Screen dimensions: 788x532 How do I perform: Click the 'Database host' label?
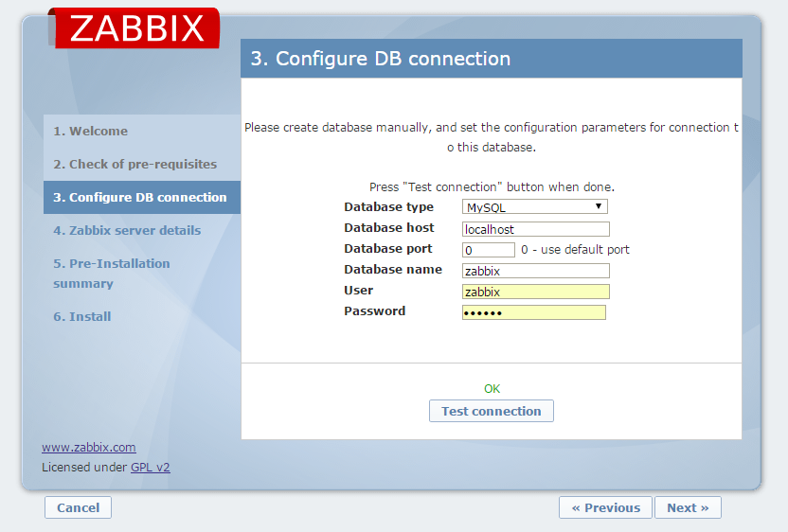[388, 227]
